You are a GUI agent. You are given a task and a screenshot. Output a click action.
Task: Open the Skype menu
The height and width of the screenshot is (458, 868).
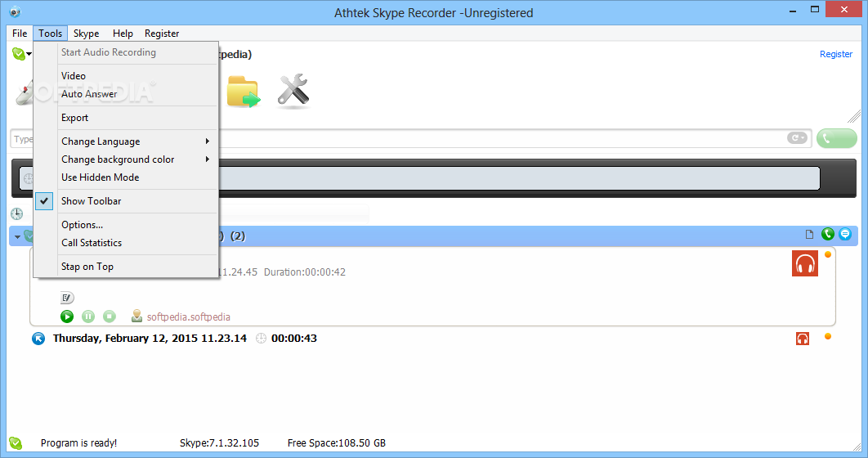pyautogui.click(x=87, y=34)
